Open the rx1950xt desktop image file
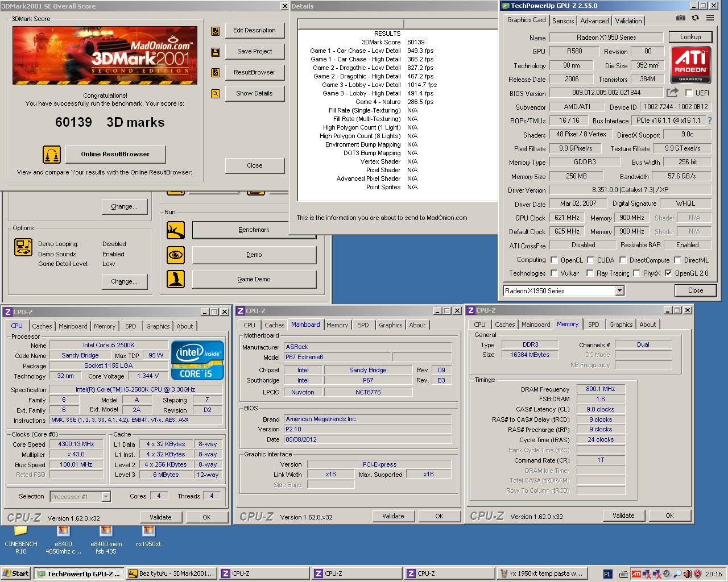 [148, 536]
